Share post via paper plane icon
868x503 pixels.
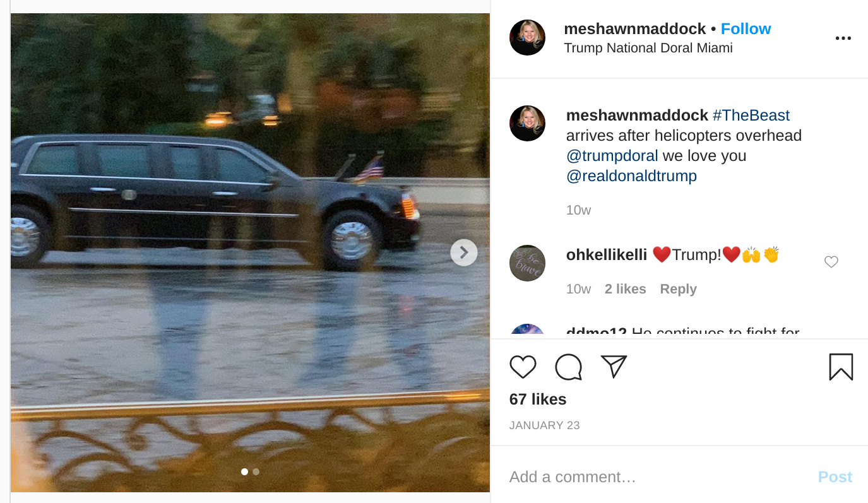(x=614, y=366)
